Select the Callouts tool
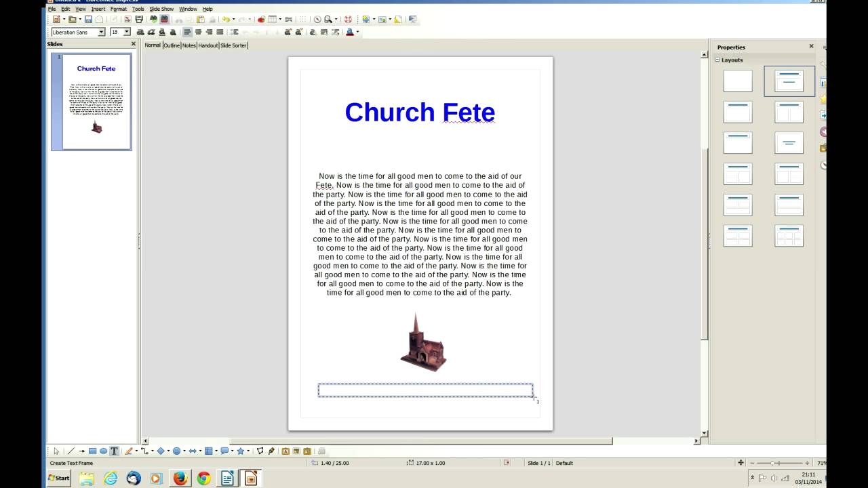 click(224, 451)
